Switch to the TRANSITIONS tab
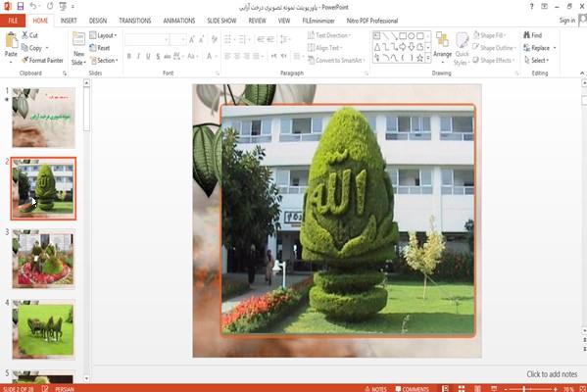Screen dimensions: 587x392 coord(135,21)
